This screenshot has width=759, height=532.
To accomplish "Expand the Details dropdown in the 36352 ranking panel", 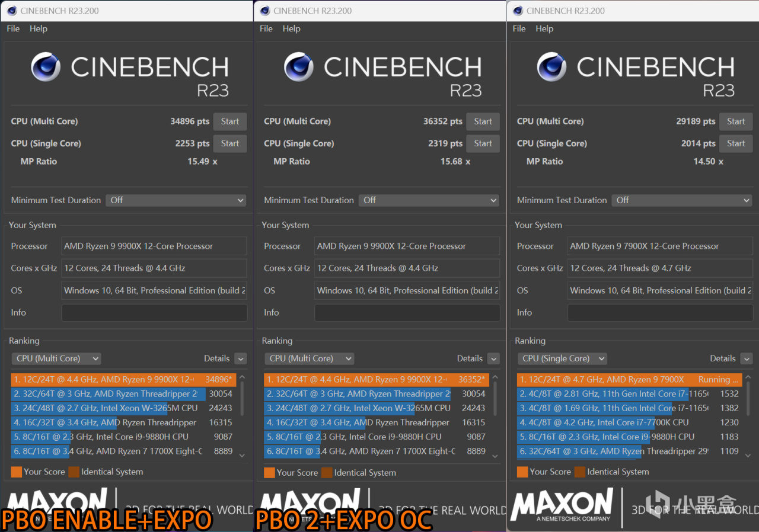I will click(493, 358).
